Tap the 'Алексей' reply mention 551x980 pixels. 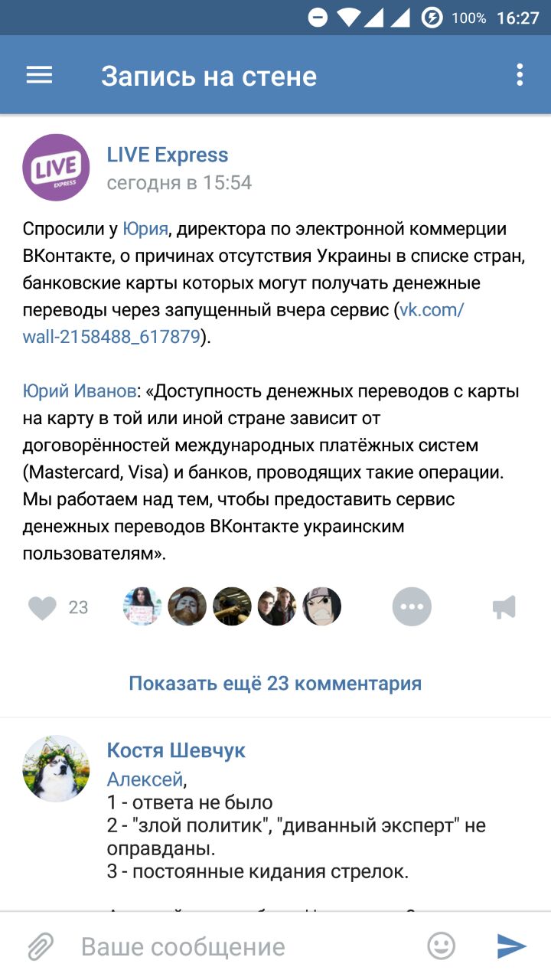tap(145, 779)
